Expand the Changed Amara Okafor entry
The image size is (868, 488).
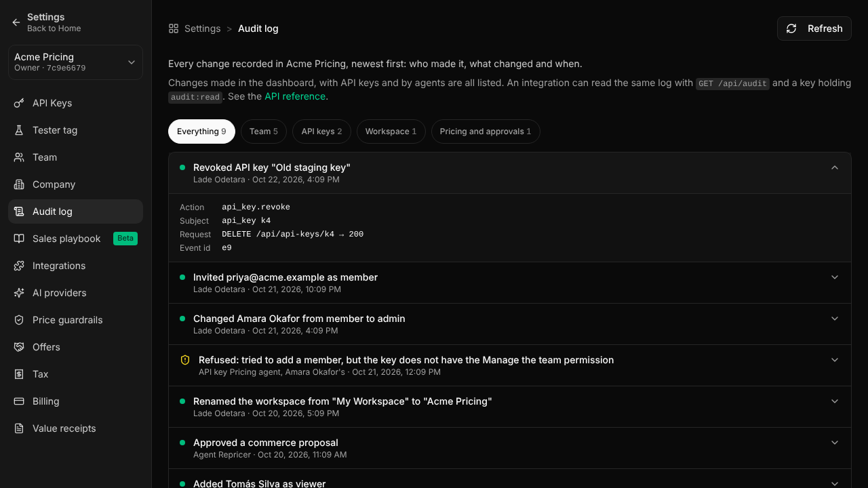point(835,319)
